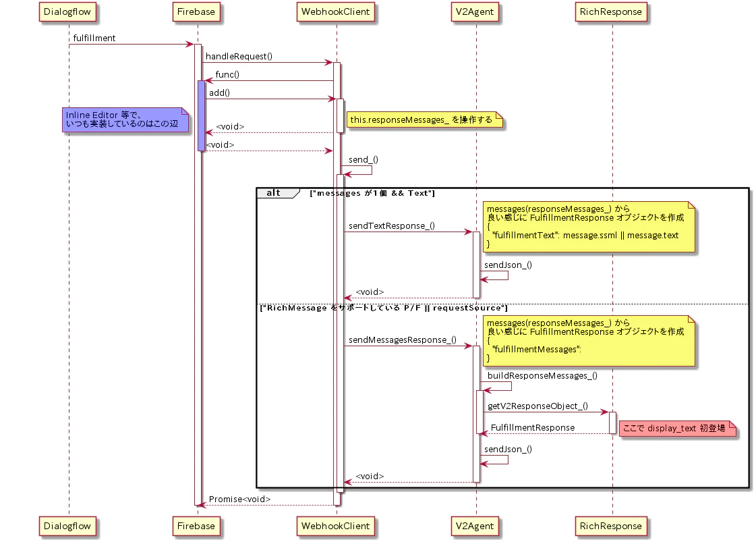Screen dimensions: 756x542
Task: Select "sendJson_()" label under the fulfillmentText note
Action: (x=508, y=265)
